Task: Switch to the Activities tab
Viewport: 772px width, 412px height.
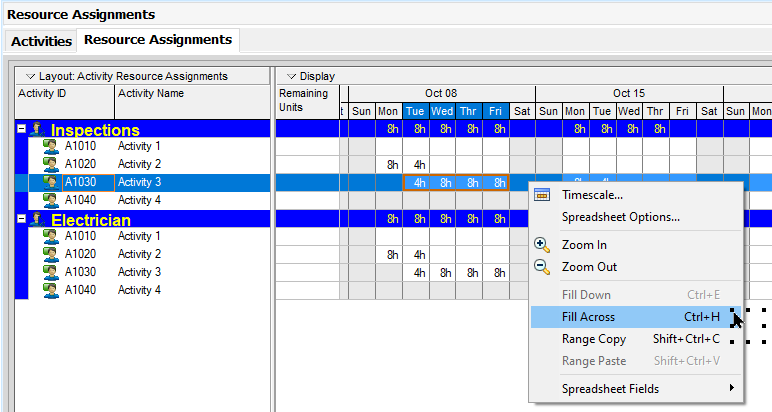Action: coord(41,41)
